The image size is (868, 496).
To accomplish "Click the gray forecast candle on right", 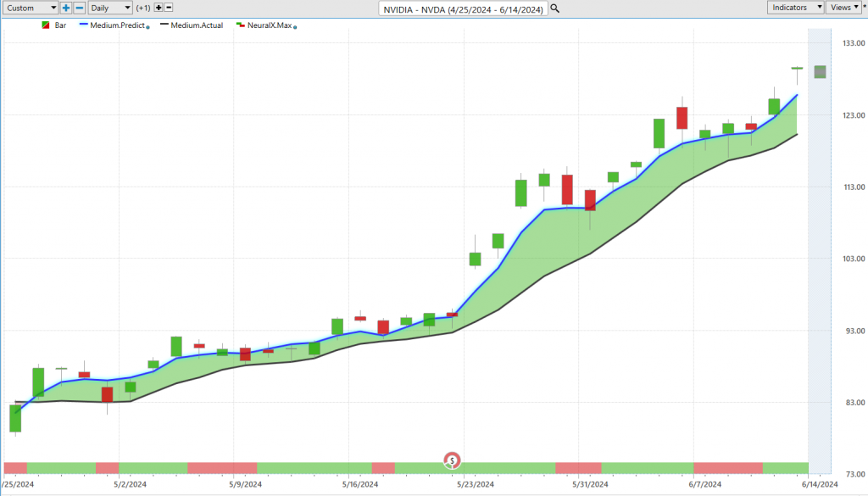I will [821, 72].
